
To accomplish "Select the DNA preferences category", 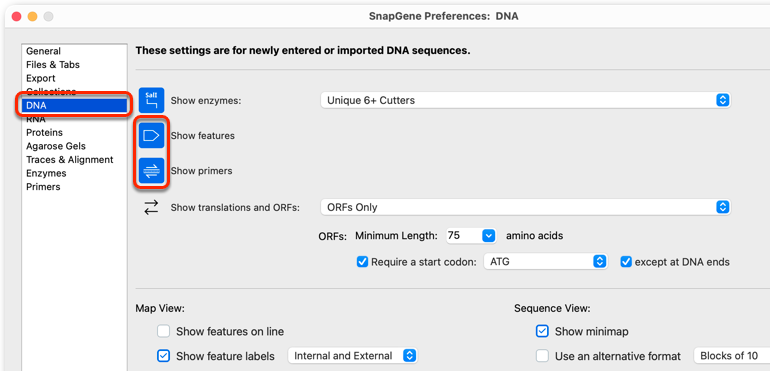I will point(75,106).
